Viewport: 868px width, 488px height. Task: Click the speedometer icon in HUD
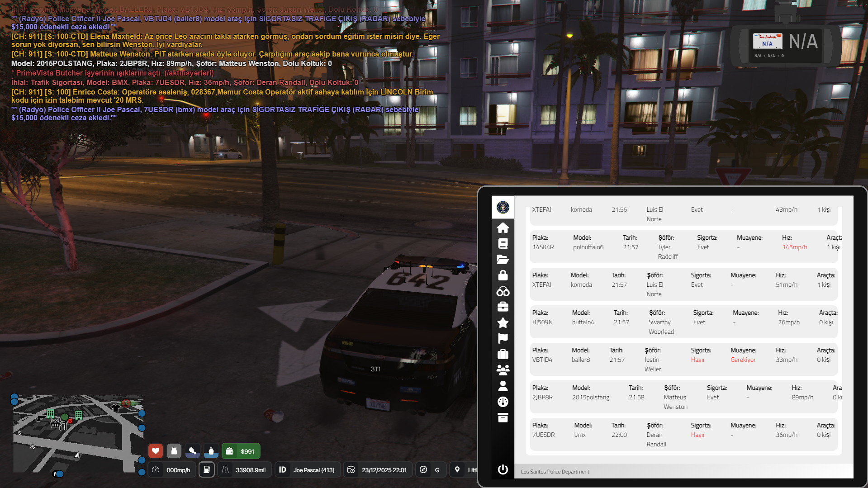[x=156, y=470]
